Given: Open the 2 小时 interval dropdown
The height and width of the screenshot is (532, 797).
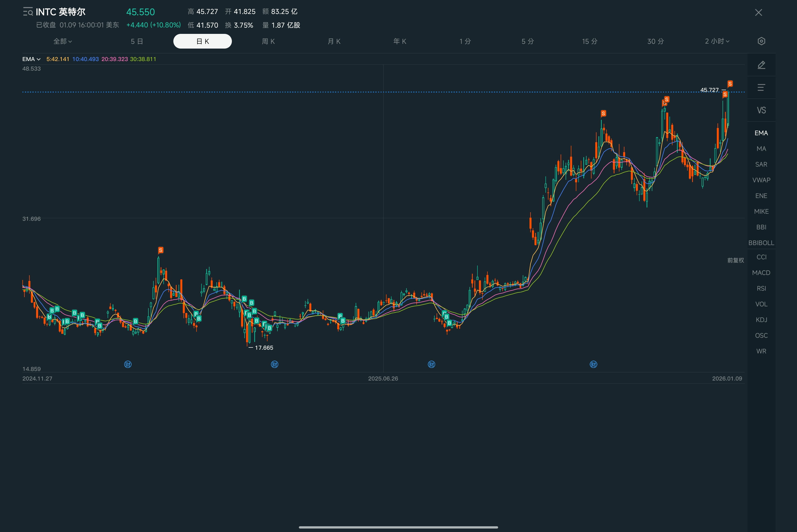Looking at the screenshot, I should tap(717, 41).
